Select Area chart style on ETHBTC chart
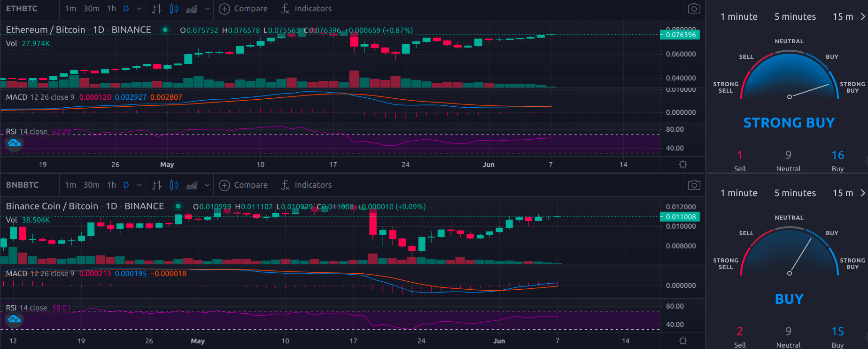 pos(192,8)
